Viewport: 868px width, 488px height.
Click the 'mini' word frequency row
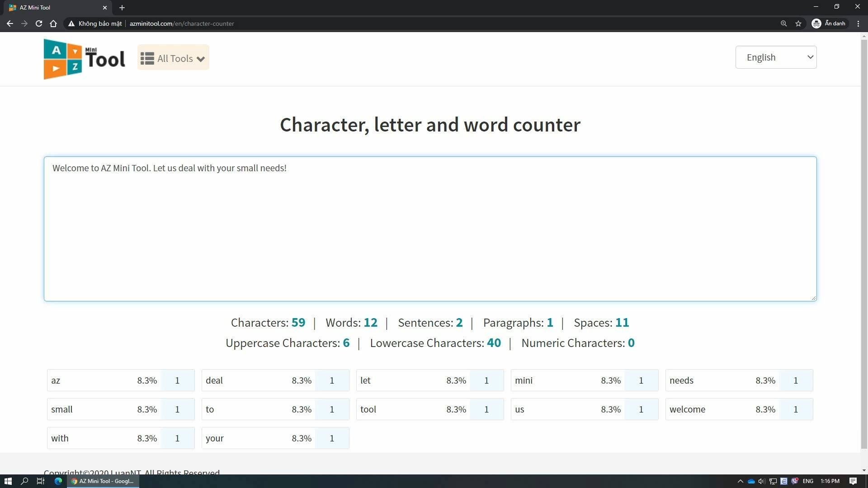(x=585, y=380)
